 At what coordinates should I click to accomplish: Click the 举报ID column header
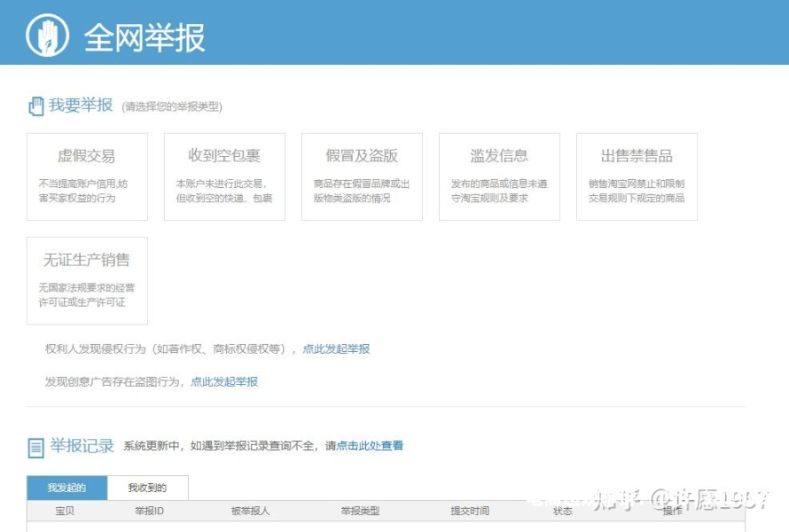149,512
